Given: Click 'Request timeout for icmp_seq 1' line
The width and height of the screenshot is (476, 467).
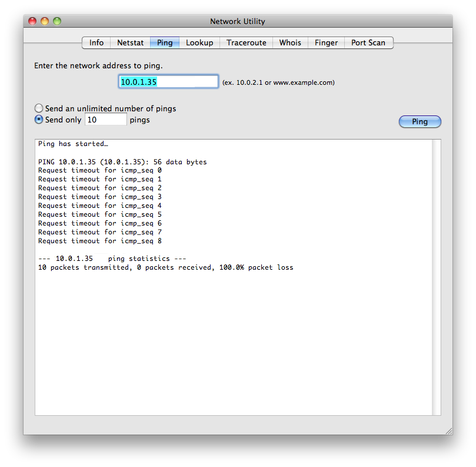Looking at the screenshot, I should coord(100,179).
